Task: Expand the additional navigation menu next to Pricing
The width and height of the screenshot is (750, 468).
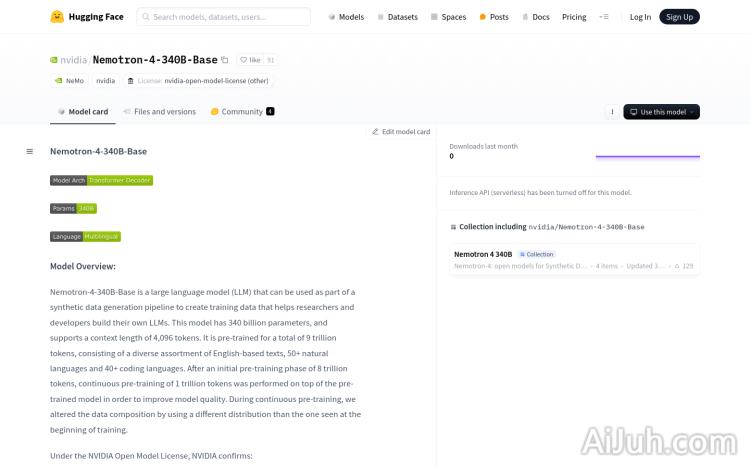Action: tap(604, 17)
